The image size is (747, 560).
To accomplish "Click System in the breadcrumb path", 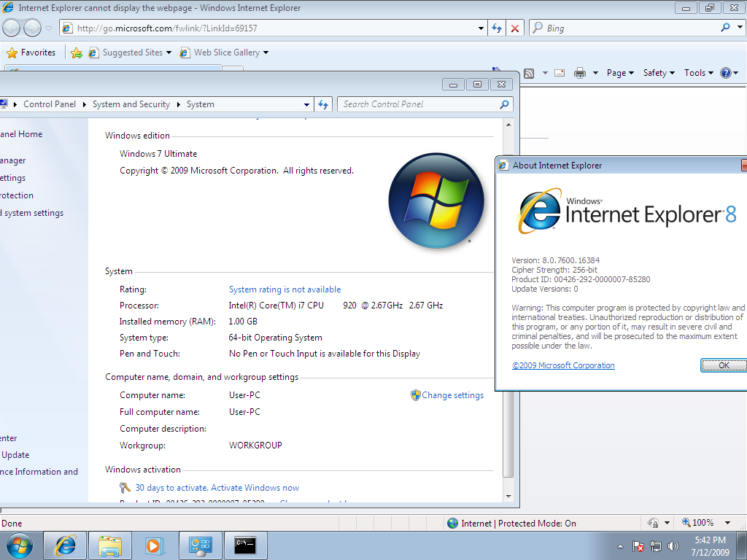I will tap(201, 104).
